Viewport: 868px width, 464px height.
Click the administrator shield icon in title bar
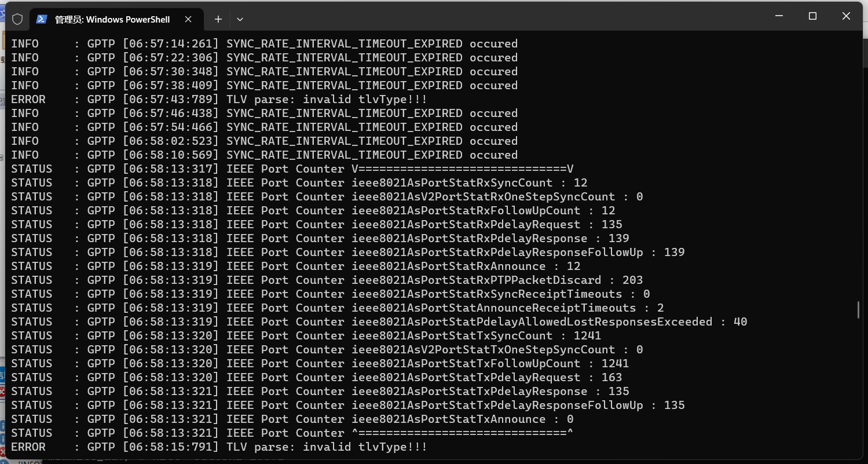[17, 19]
